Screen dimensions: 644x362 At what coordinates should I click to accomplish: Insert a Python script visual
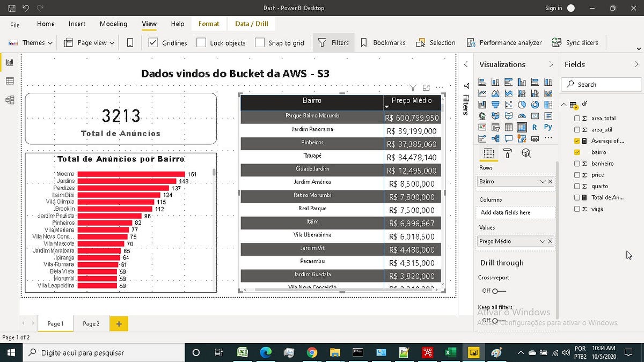(x=548, y=127)
